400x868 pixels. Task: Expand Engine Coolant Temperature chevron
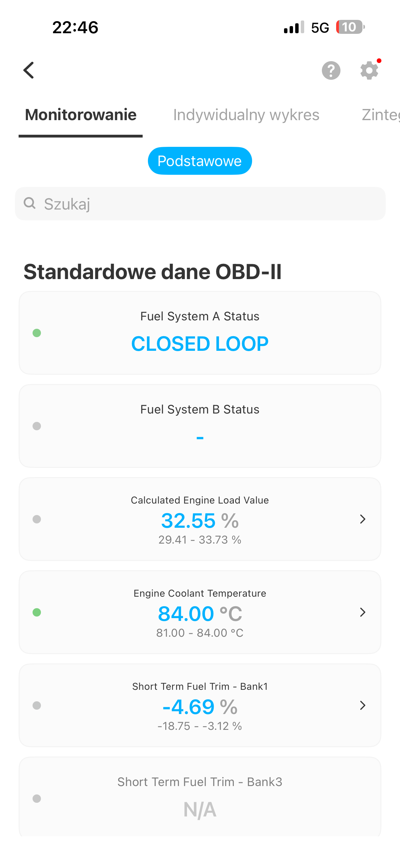362,612
